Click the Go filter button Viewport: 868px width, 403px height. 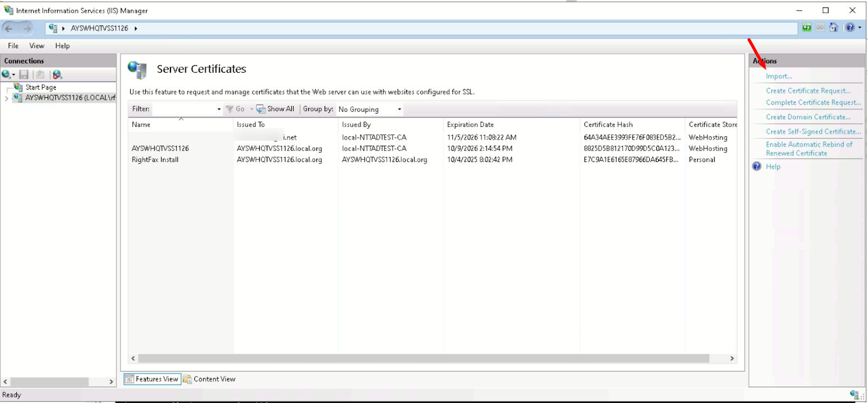235,109
